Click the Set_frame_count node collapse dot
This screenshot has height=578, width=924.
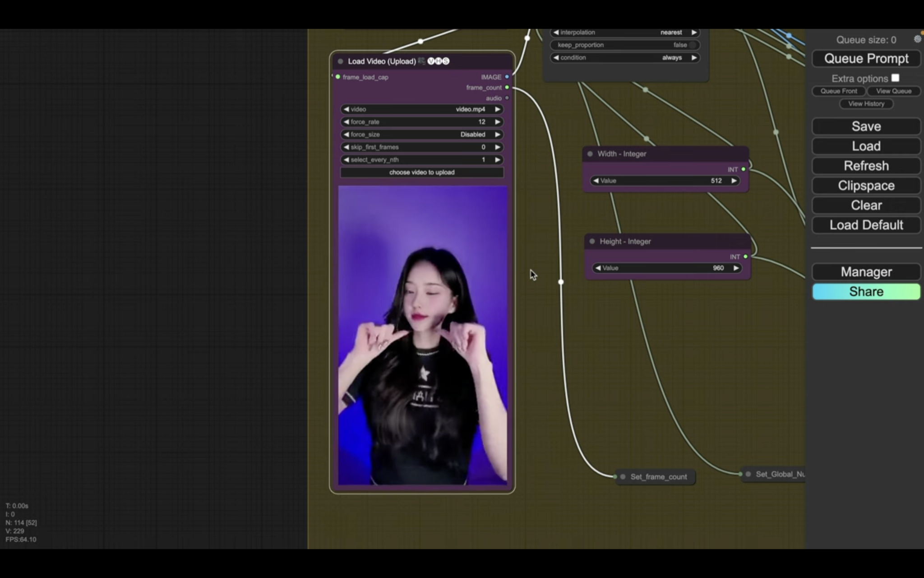[x=623, y=477]
